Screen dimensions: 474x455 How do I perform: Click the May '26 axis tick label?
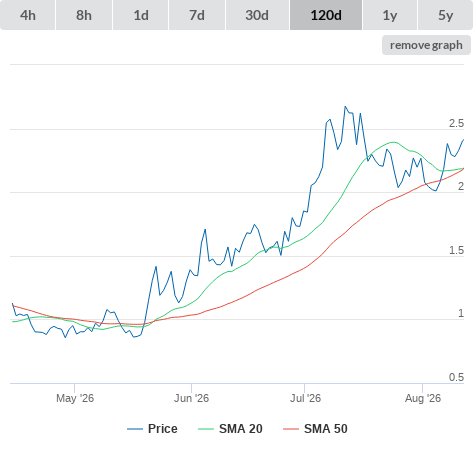tap(75, 398)
